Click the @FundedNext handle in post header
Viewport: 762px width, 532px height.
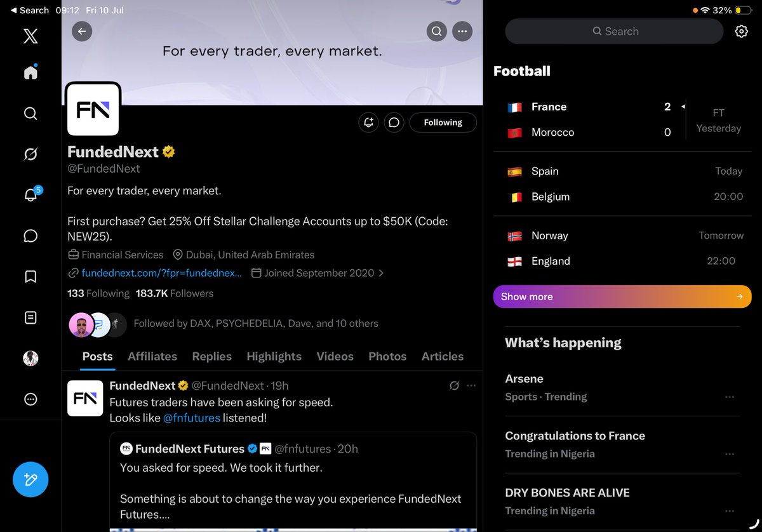[x=227, y=385]
